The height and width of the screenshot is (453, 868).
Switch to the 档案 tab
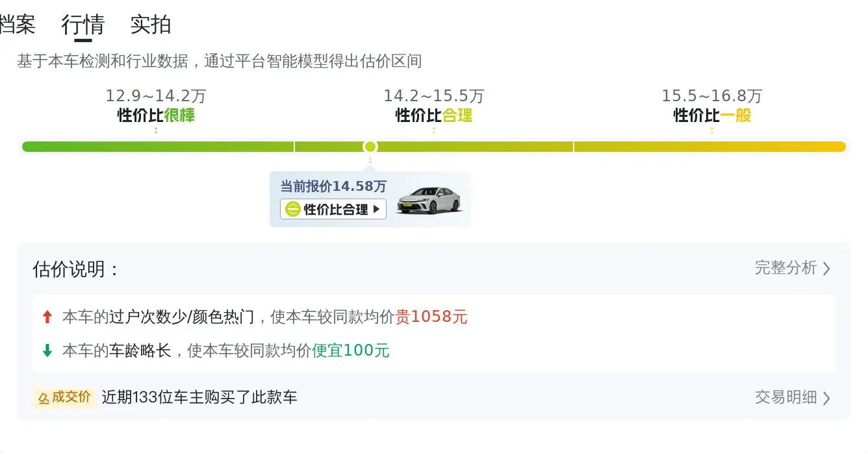18,25
